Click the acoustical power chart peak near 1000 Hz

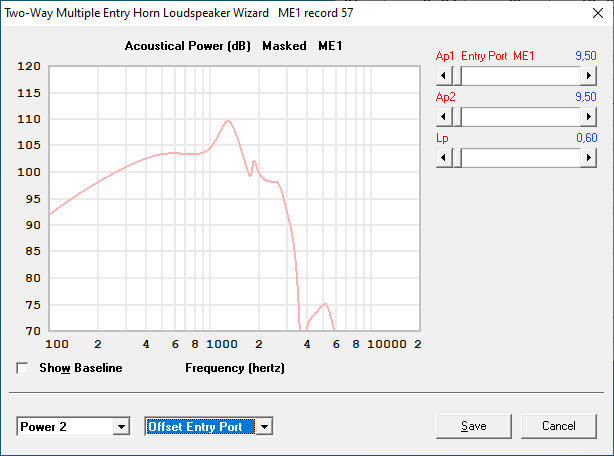tap(228, 121)
